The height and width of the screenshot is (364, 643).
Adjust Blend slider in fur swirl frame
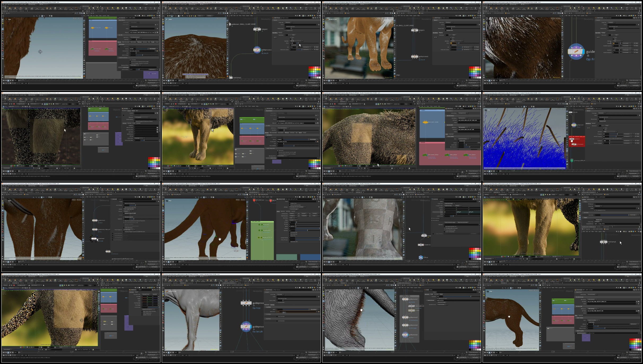point(307,43)
